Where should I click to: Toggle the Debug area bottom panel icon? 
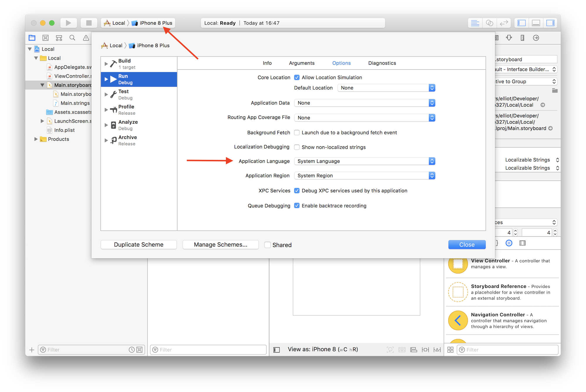(536, 23)
